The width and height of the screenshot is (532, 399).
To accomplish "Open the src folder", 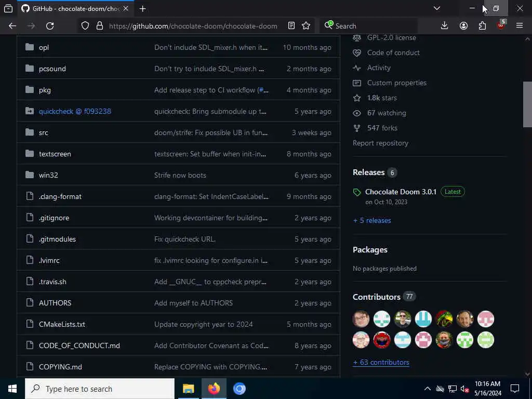I will pos(44,132).
